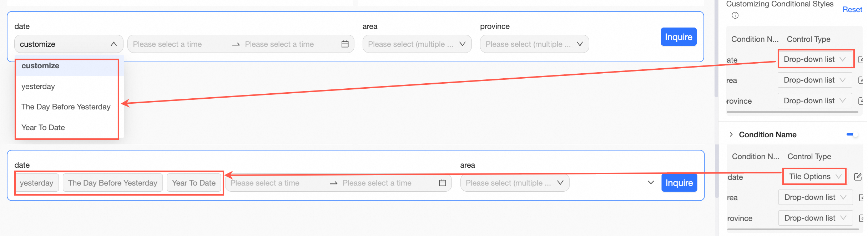Open calendar icon in the top date range
This screenshot has width=868, height=236.
click(345, 44)
